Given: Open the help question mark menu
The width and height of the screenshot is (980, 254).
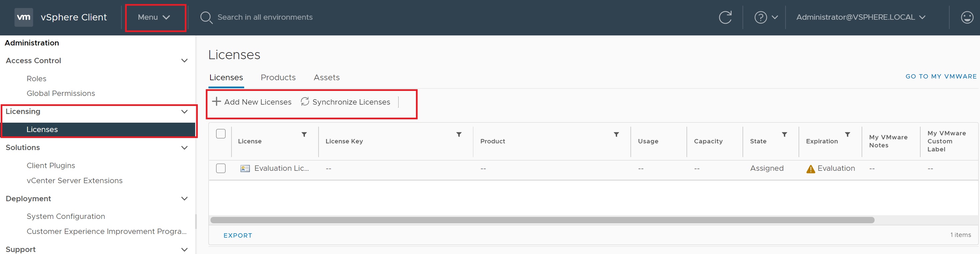Looking at the screenshot, I should tap(766, 17).
